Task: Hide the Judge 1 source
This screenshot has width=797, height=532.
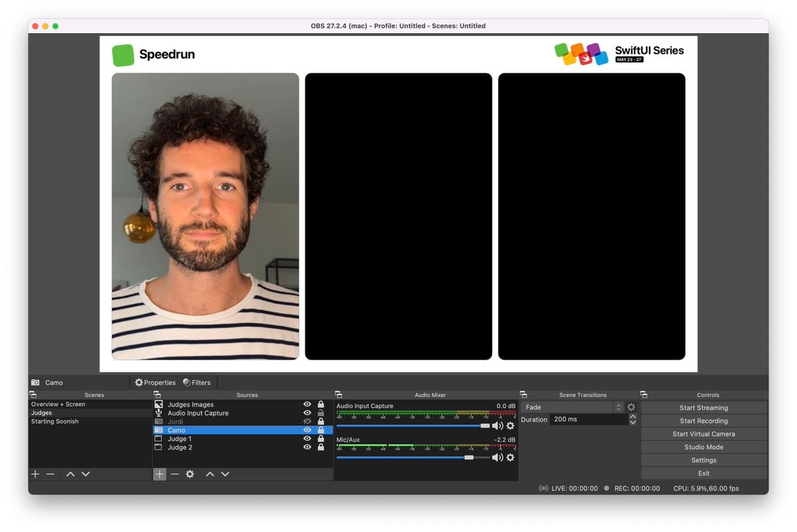Action: coord(307,439)
